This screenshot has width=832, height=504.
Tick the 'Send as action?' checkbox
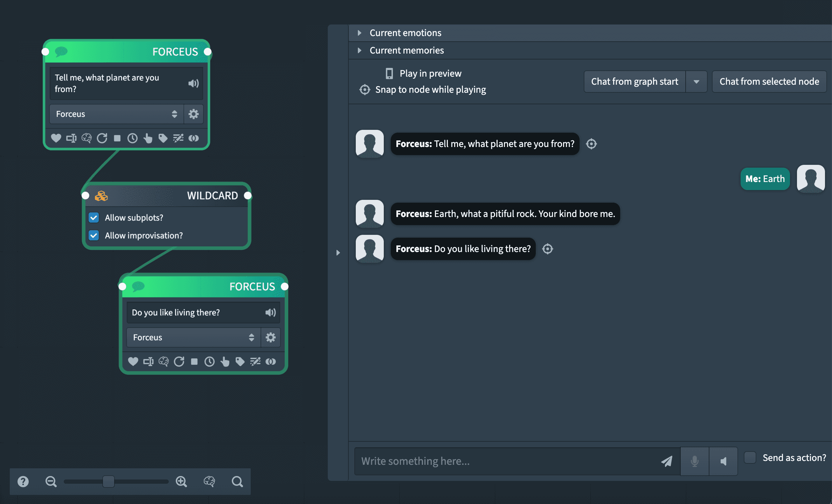click(x=750, y=457)
